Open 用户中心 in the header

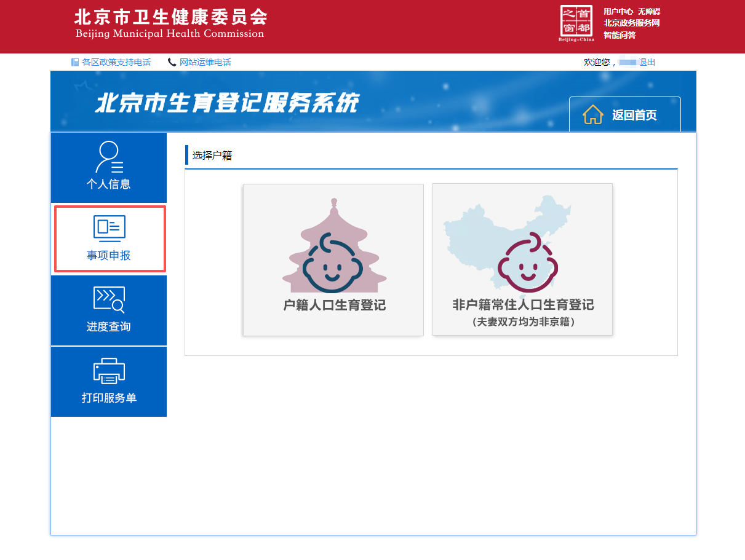point(618,12)
